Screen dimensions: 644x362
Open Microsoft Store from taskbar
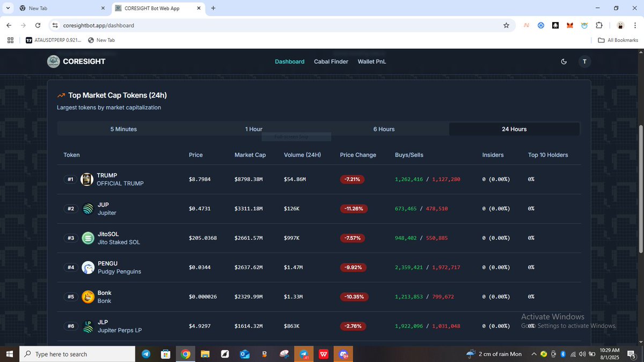pos(166,354)
